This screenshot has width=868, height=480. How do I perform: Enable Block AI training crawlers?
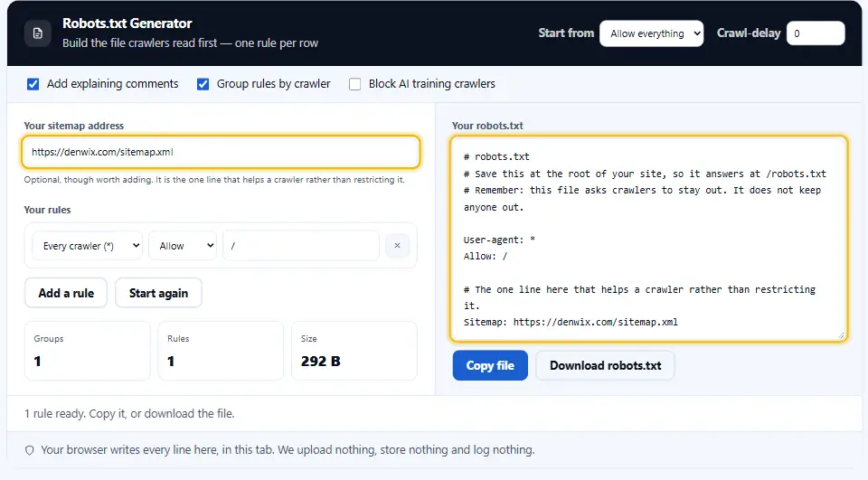point(354,84)
